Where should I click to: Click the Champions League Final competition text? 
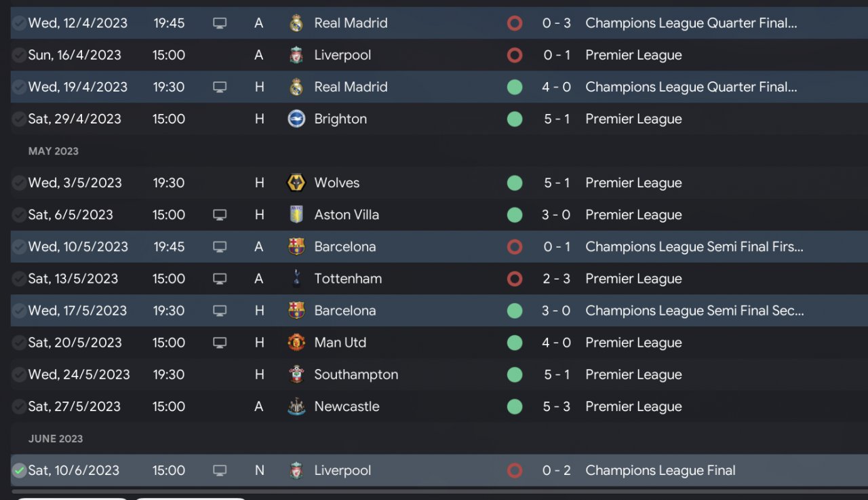(660, 470)
